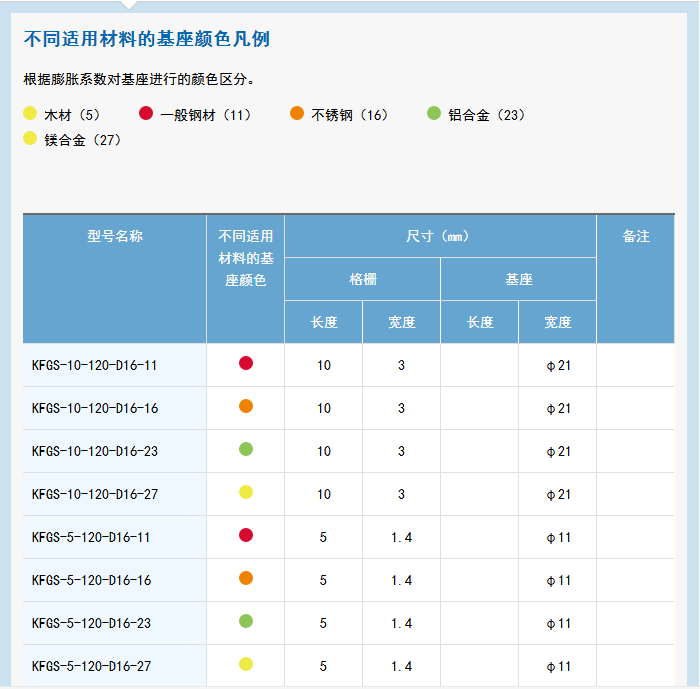This screenshot has width=700, height=689.
Task: Click the legend label 一般钢材 (11)
Action: tap(205, 115)
